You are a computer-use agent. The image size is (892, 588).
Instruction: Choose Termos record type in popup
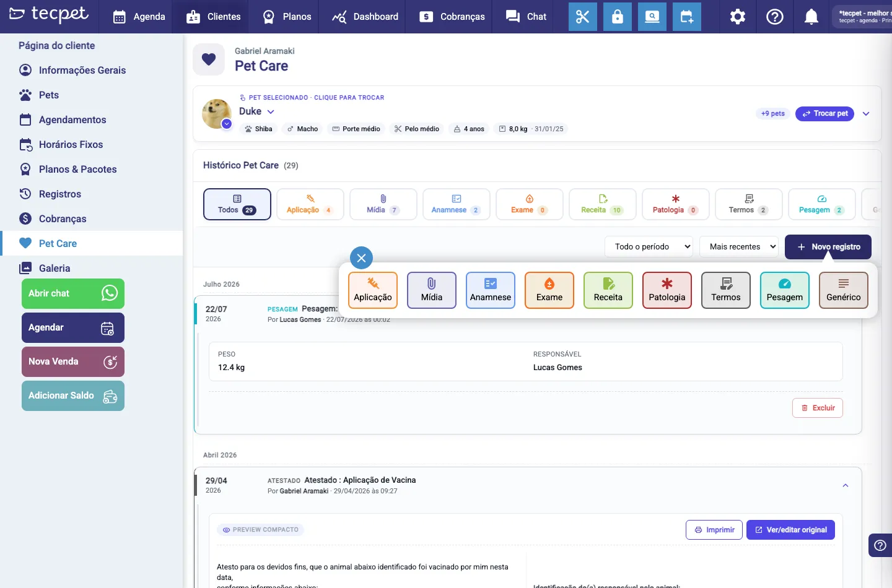pyautogui.click(x=726, y=290)
